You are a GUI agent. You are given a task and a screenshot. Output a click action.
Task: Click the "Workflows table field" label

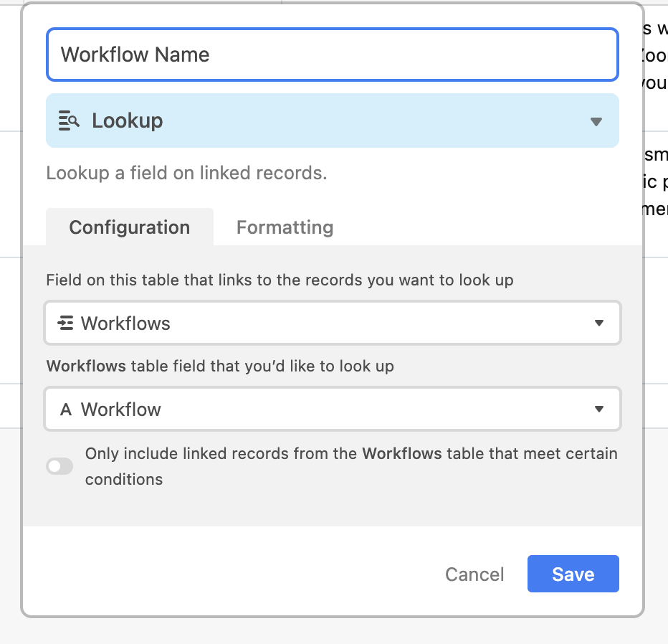click(x=220, y=366)
